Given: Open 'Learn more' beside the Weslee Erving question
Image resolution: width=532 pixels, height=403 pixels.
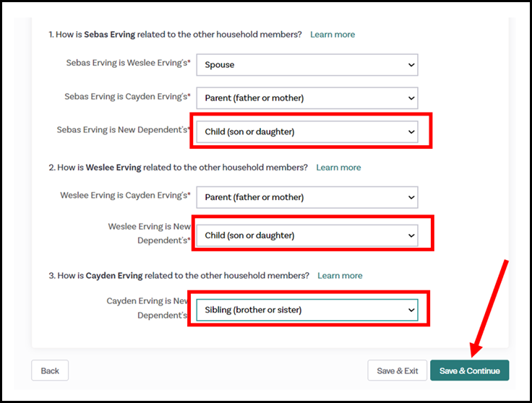Looking at the screenshot, I should click(338, 168).
